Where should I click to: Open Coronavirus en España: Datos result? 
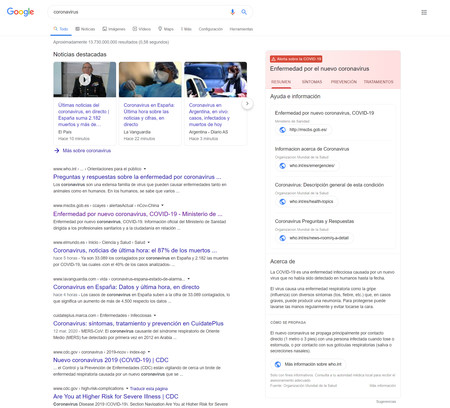[126, 287]
